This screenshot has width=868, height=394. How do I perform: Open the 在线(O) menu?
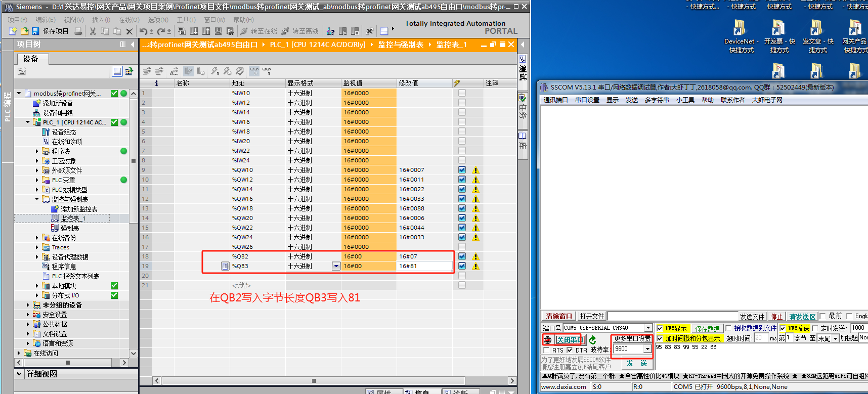click(x=129, y=20)
